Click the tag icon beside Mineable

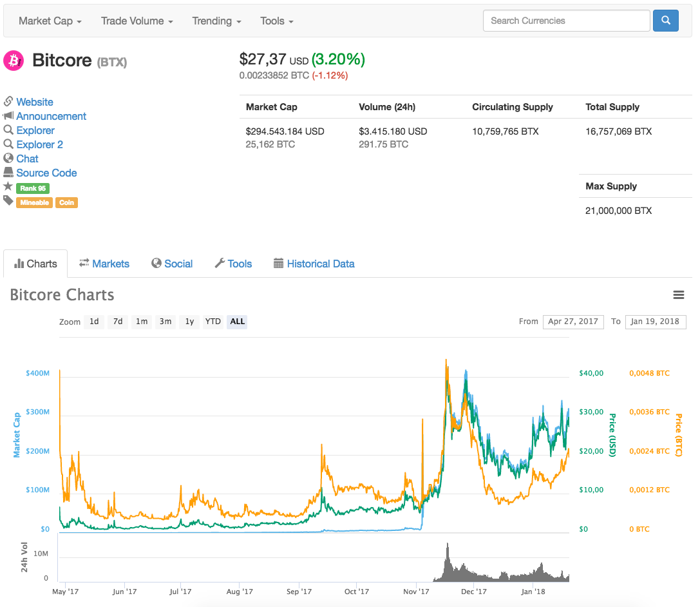(x=8, y=200)
